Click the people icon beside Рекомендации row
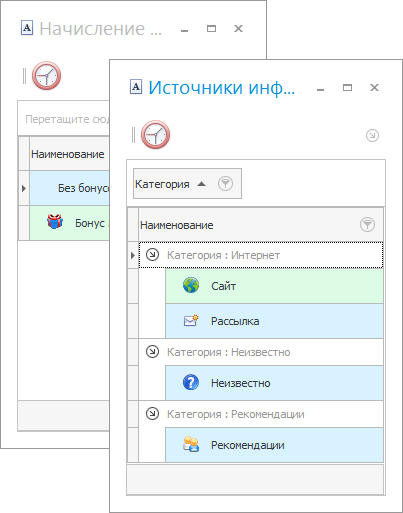Viewport: 403px width, 513px height. coord(191,444)
